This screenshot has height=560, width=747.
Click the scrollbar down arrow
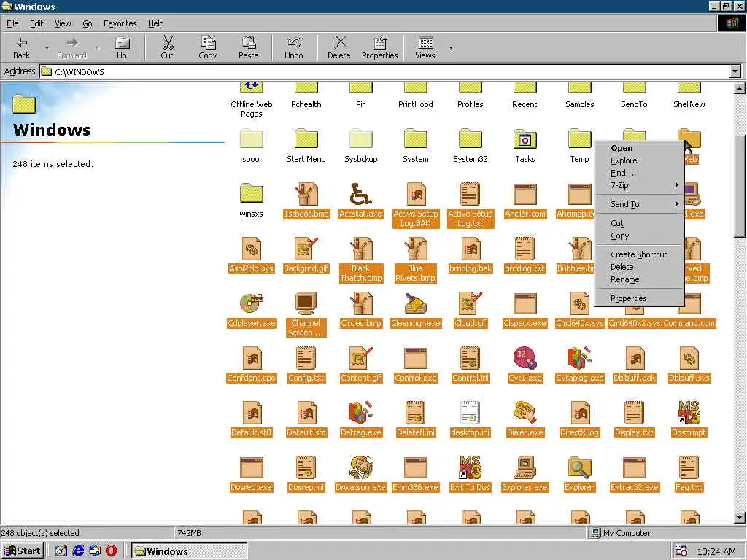click(x=740, y=518)
